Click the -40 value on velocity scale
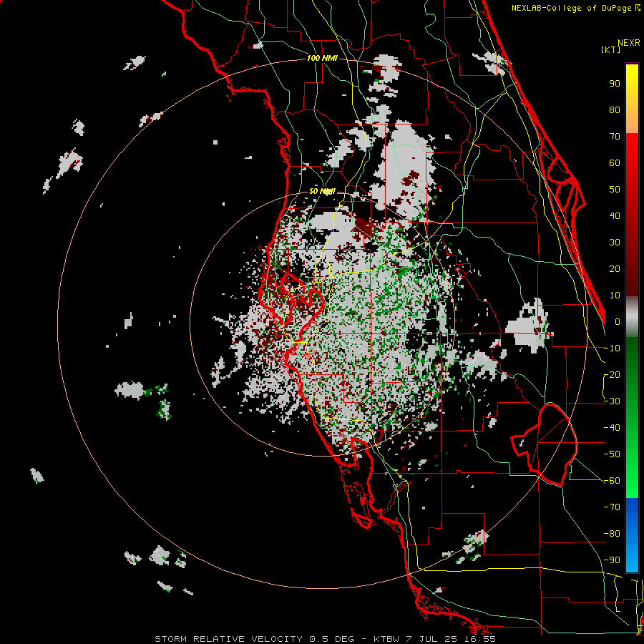The width and height of the screenshot is (644, 644). [612, 428]
